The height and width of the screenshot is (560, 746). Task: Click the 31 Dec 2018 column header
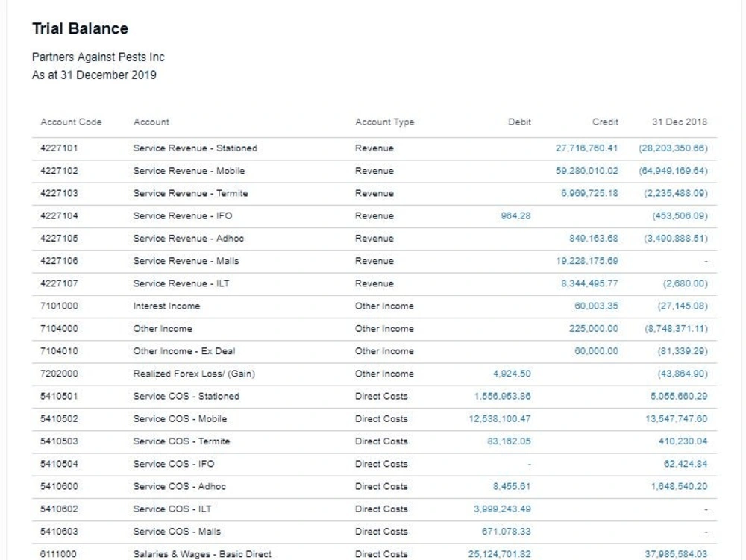coord(680,122)
